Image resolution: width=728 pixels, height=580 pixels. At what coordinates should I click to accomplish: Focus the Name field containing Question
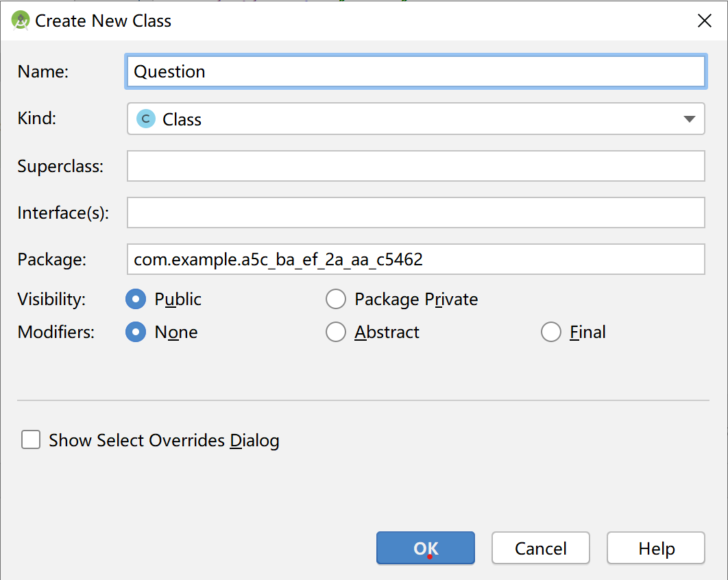click(415, 72)
